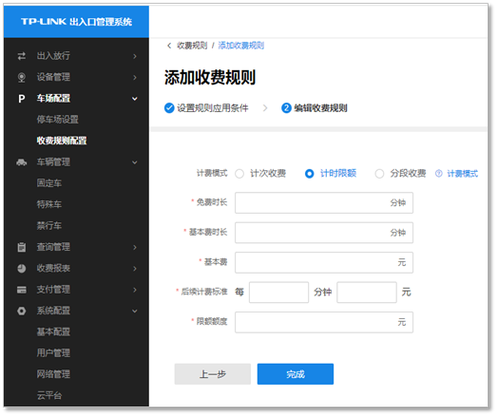Click the 车辆管理 car icon
The height and width of the screenshot is (416, 497).
[x=22, y=162]
